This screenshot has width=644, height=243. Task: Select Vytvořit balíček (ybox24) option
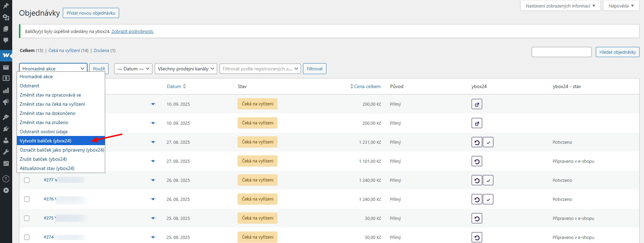pos(45,141)
